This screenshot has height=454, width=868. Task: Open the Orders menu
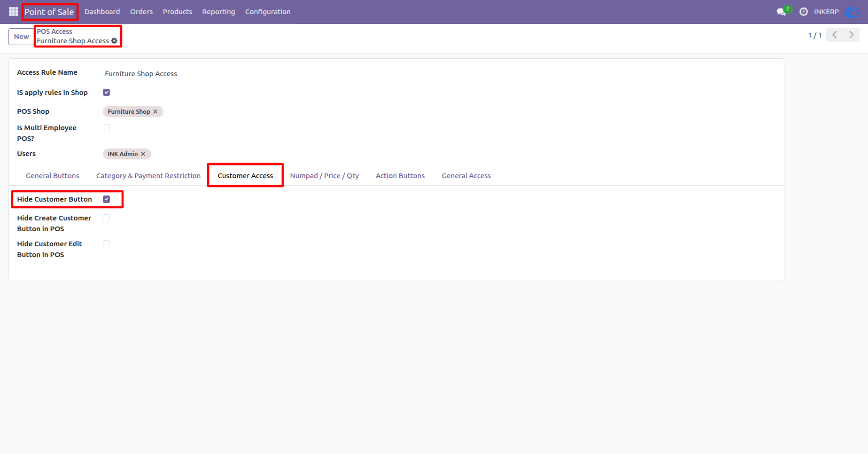(141, 12)
